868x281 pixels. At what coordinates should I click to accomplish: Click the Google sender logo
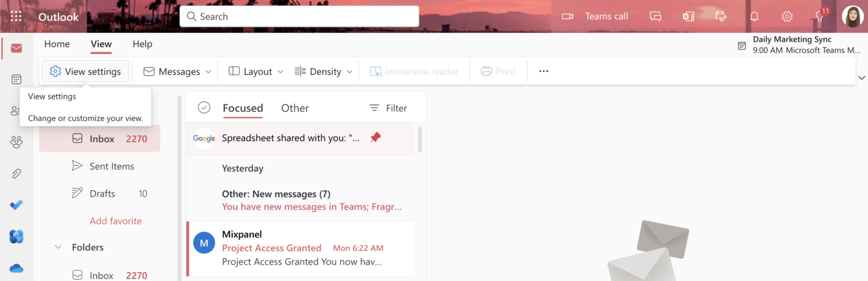pyautogui.click(x=204, y=138)
